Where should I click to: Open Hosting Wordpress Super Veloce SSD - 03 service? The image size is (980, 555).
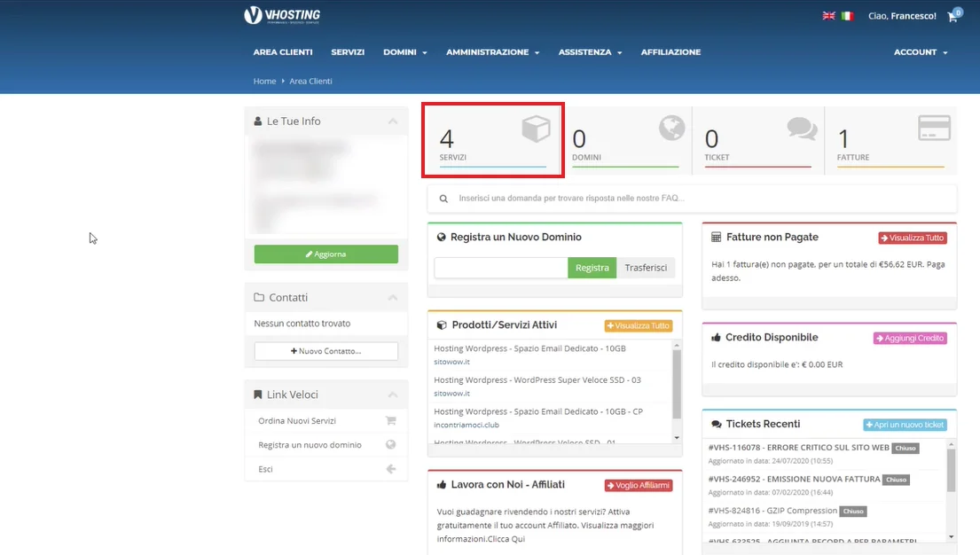pos(537,380)
